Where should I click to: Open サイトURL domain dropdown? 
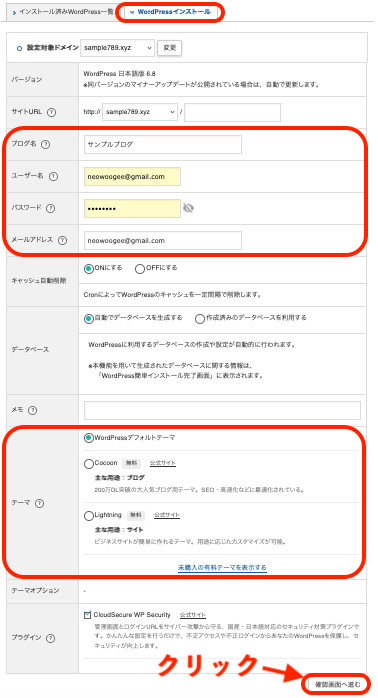tap(139, 113)
